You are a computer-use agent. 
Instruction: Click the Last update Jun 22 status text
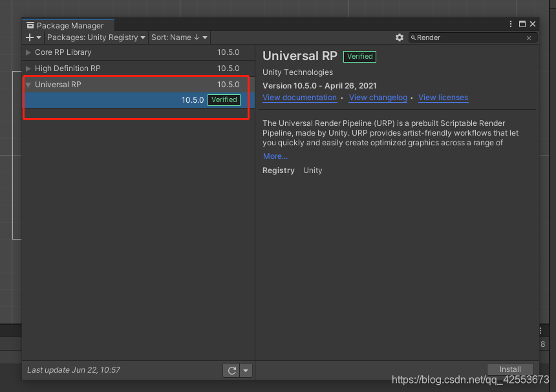click(x=74, y=370)
